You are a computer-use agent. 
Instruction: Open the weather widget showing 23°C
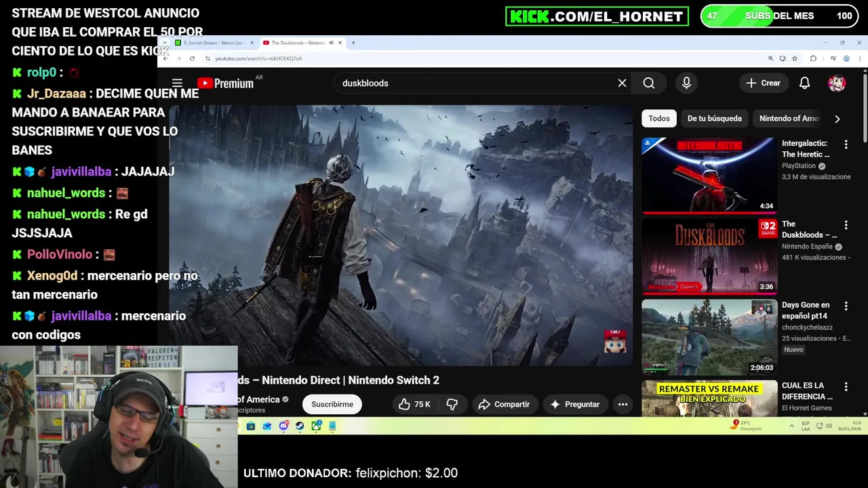point(747,426)
